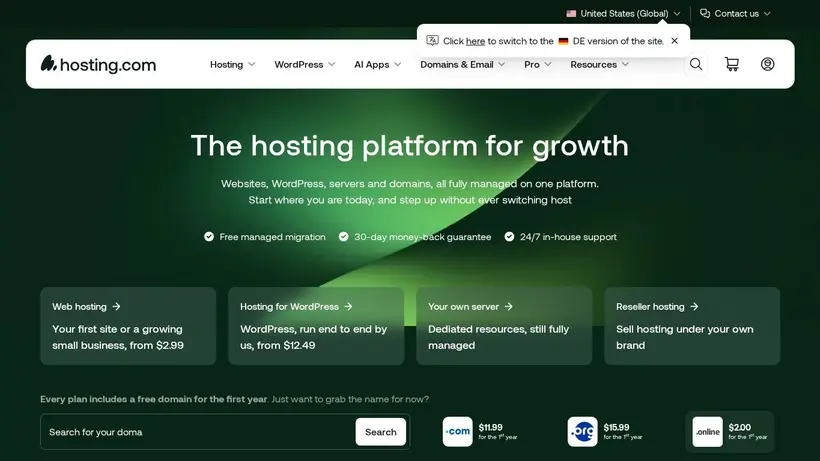Close the DE version switch popup
The height and width of the screenshot is (461, 820).
[x=675, y=41]
